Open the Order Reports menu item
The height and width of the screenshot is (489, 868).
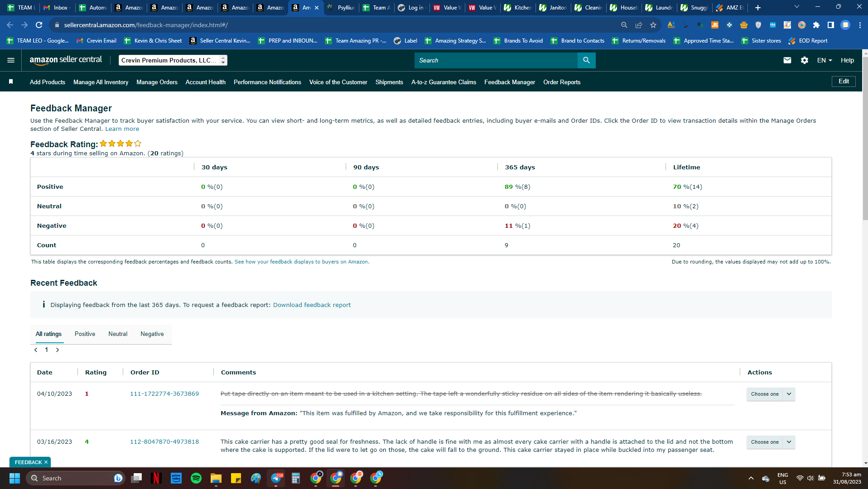tap(562, 82)
